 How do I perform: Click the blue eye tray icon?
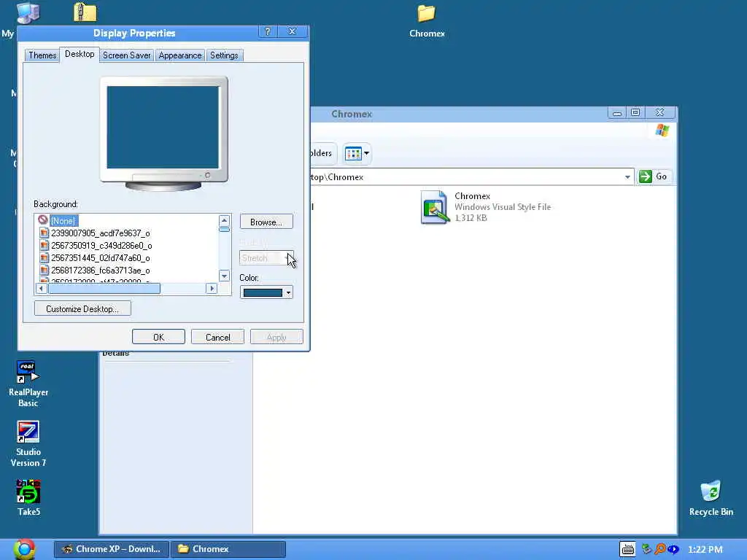673,549
